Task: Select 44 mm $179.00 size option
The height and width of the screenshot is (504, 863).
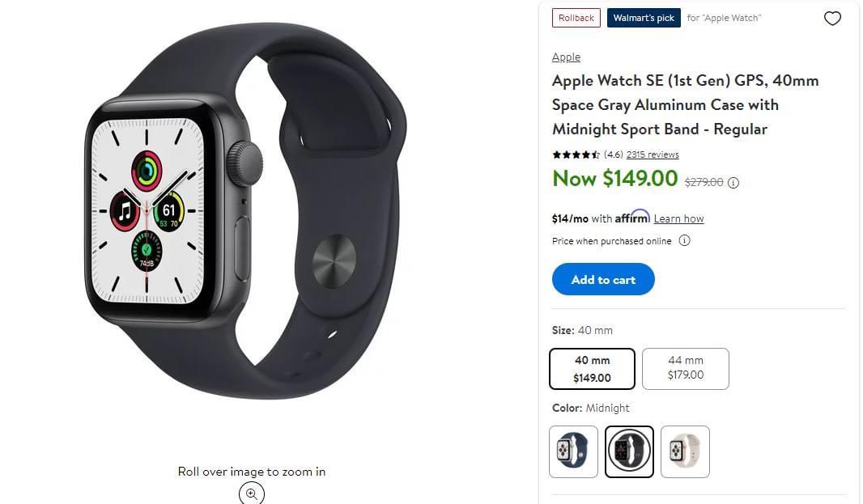Action: pyautogui.click(x=685, y=368)
